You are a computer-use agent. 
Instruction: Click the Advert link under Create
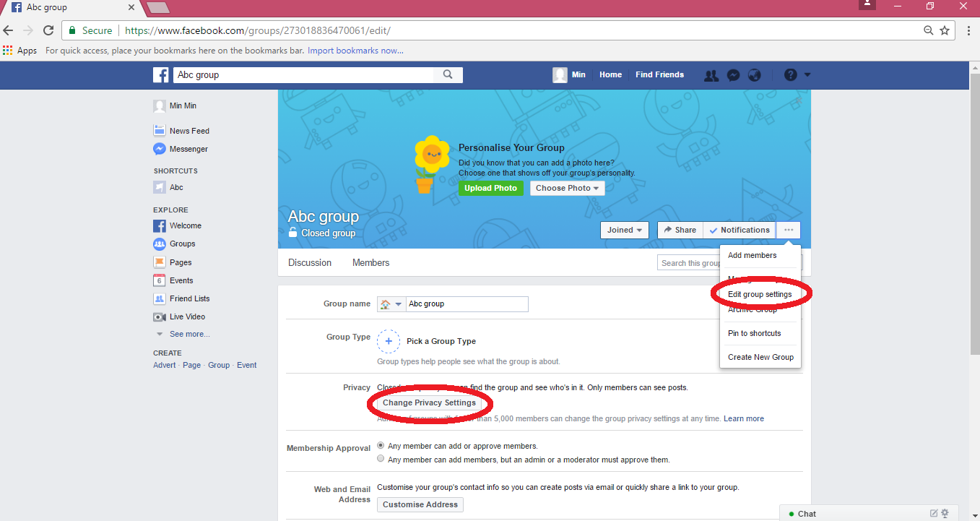click(x=165, y=366)
